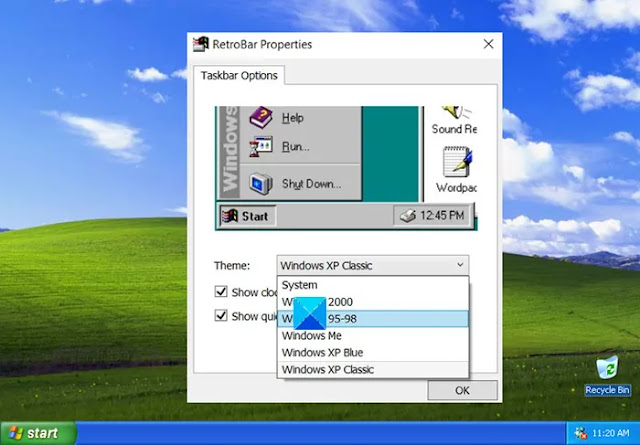Toggle the Show clock checkbox
This screenshot has width=640, height=445.
click(221, 291)
